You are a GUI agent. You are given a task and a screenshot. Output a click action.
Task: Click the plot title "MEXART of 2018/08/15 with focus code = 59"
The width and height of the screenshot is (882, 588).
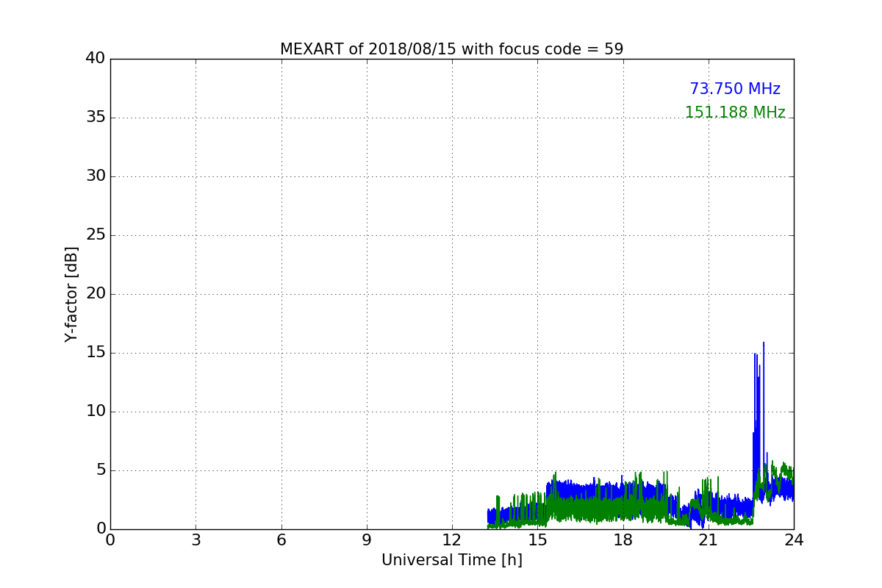pyautogui.click(x=451, y=49)
